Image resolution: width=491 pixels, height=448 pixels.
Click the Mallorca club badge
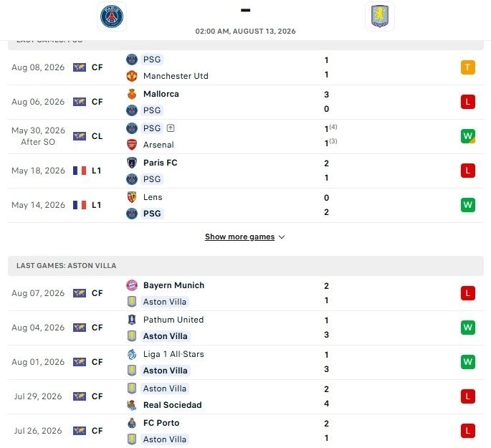(132, 94)
